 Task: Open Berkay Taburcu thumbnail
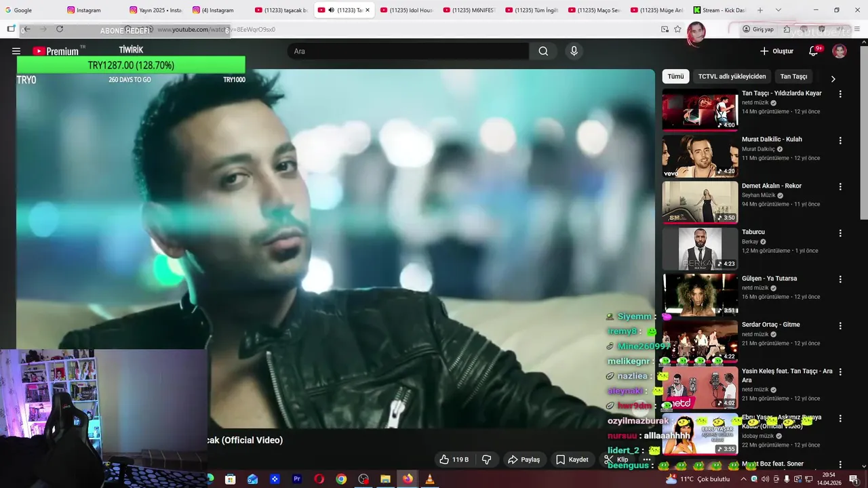pos(700,248)
